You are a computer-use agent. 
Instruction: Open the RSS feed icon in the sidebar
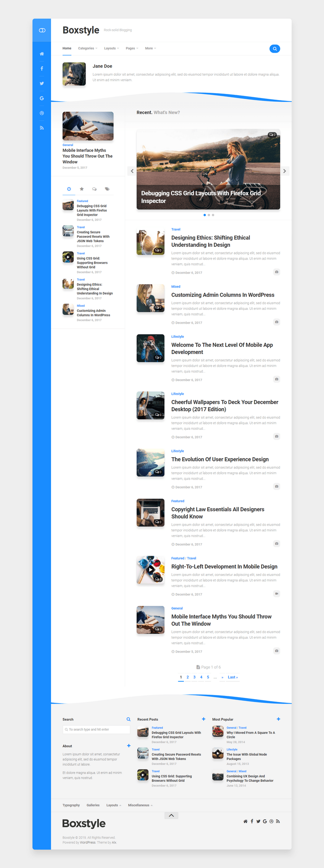(x=42, y=128)
